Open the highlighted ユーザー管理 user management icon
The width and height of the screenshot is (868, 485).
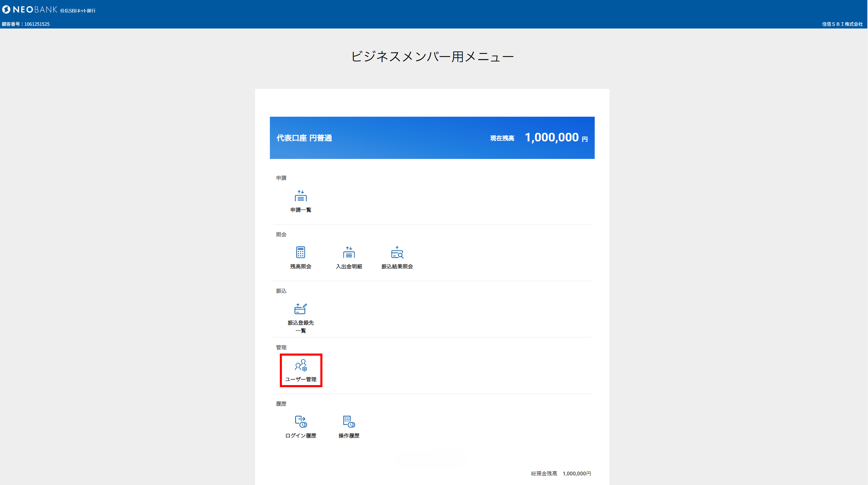point(301,370)
